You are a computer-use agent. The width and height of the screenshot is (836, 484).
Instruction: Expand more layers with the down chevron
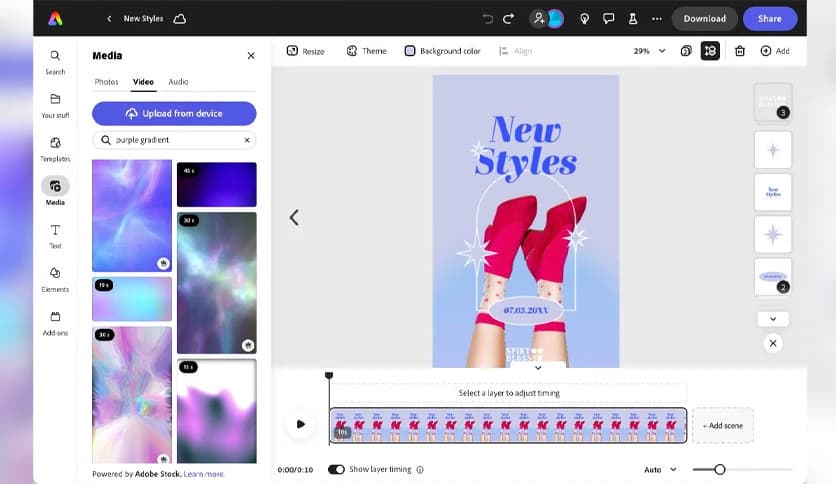tap(773, 319)
